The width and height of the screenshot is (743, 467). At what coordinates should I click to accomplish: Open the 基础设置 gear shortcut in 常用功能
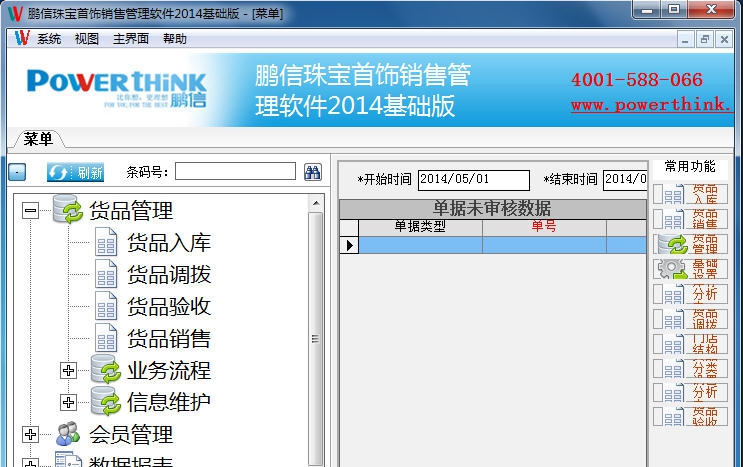coord(690,269)
